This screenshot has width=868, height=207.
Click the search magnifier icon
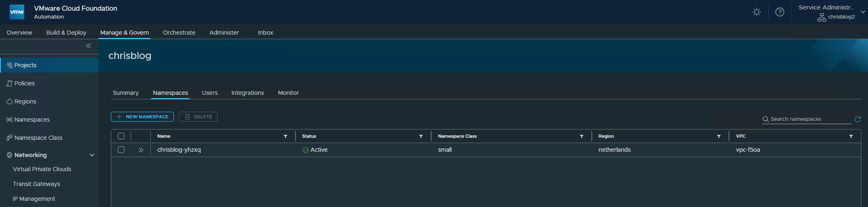tap(766, 119)
